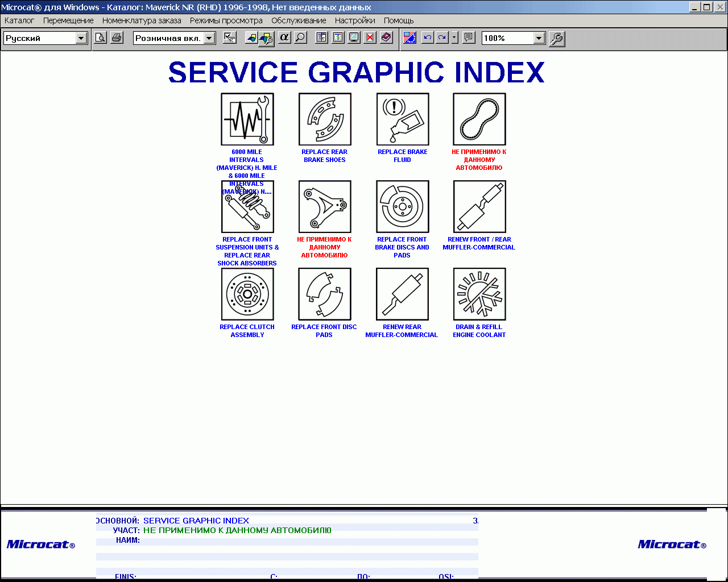
Task: Open the front disc pads icon
Action: [325, 294]
